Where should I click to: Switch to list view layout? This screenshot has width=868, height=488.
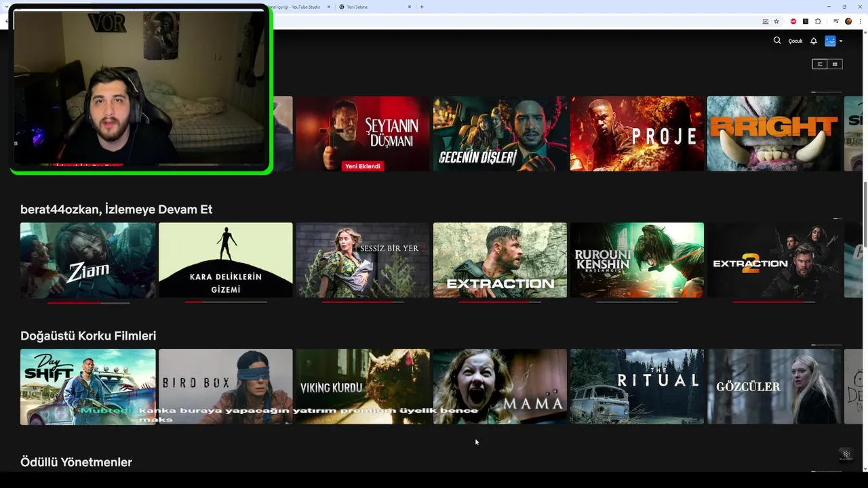tap(820, 64)
